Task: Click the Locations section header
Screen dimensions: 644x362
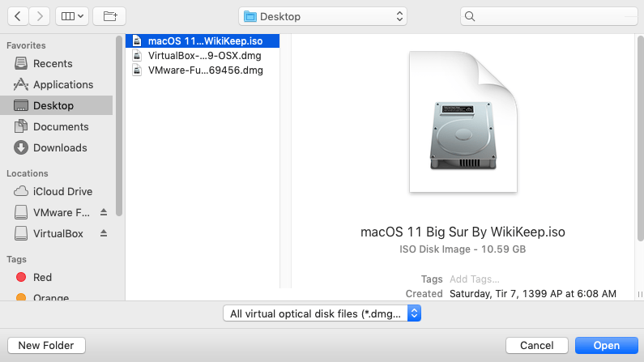Action: [27, 173]
